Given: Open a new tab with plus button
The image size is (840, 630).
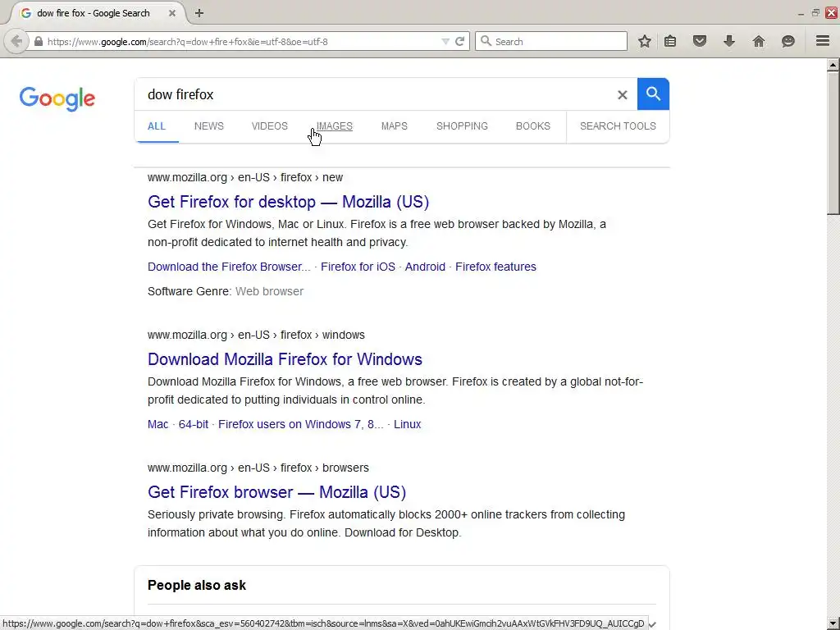Looking at the screenshot, I should pos(199,13).
